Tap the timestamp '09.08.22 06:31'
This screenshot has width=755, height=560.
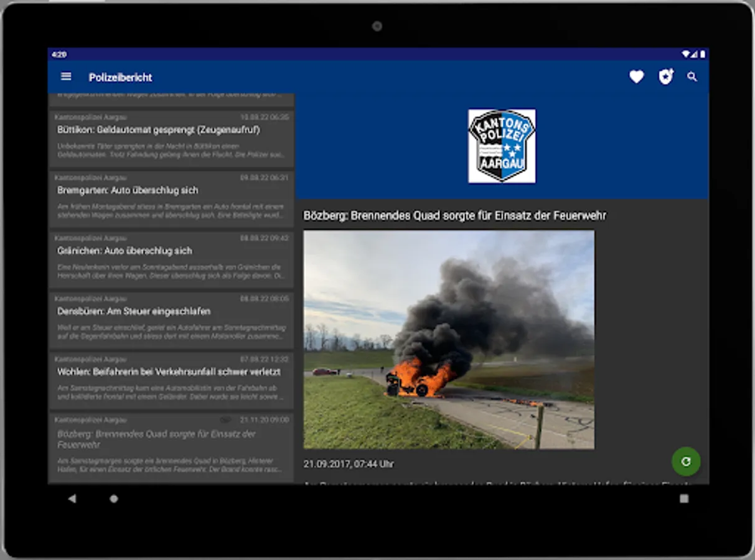(x=265, y=177)
